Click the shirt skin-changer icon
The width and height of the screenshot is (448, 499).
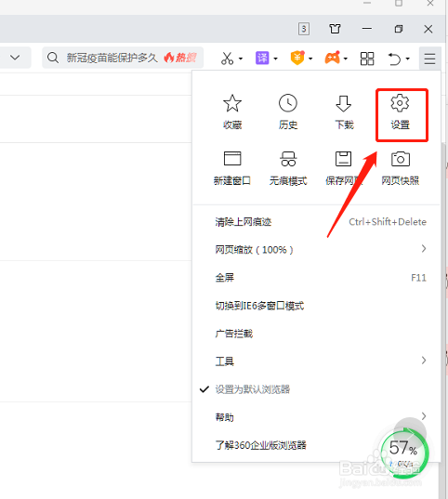pos(335,29)
